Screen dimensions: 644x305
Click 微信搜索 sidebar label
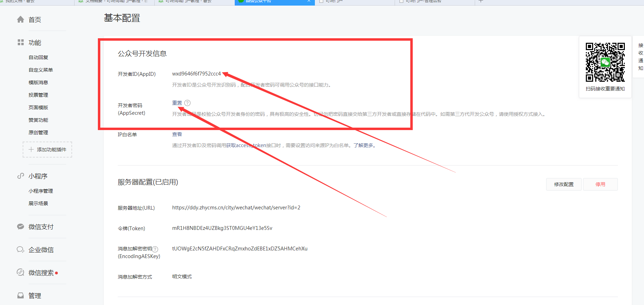tap(41, 273)
